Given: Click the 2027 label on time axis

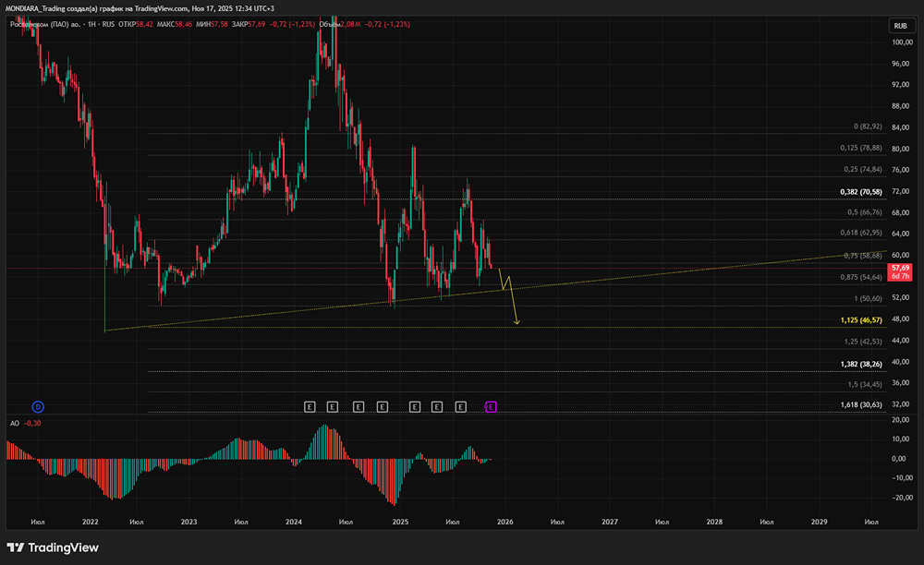Looking at the screenshot, I should 609,522.
